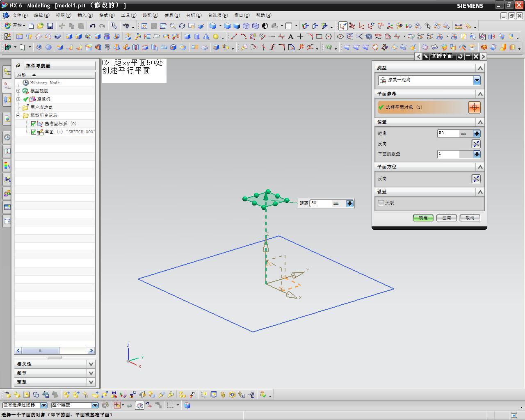
Task: Select the Polygon curve tool
Action: (x=329, y=37)
